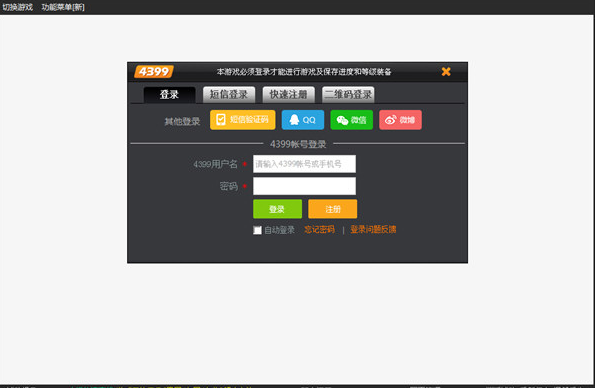This screenshot has height=388, width=595.
Task: Open the 功能菜单[新] menu
Action: coord(63,7)
